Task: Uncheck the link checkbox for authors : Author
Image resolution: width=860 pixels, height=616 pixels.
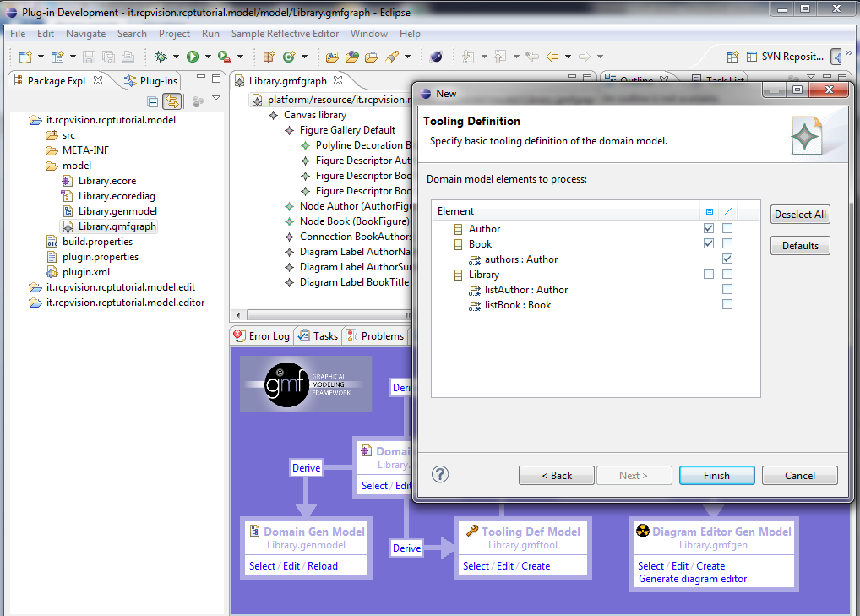Action: click(x=727, y=259)
